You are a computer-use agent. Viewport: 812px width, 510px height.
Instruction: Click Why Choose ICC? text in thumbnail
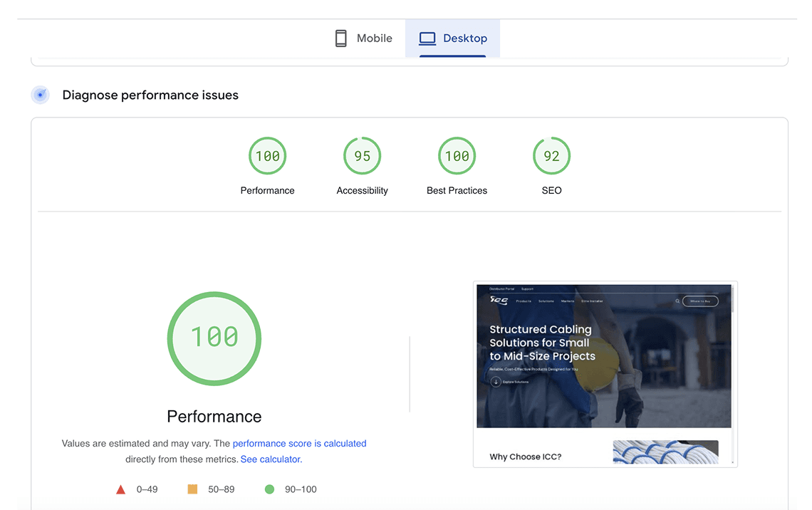pyautogui.click(x=525, y=457)
